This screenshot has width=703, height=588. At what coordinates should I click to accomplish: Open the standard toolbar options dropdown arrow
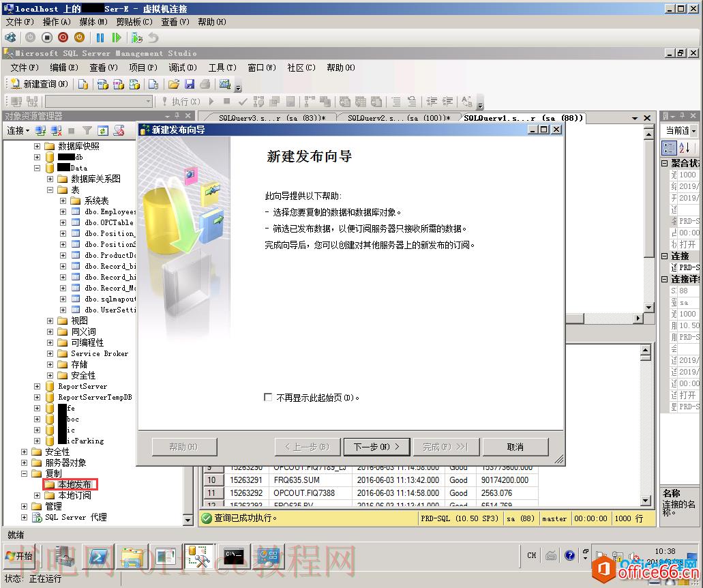click(x=239, y=87)
